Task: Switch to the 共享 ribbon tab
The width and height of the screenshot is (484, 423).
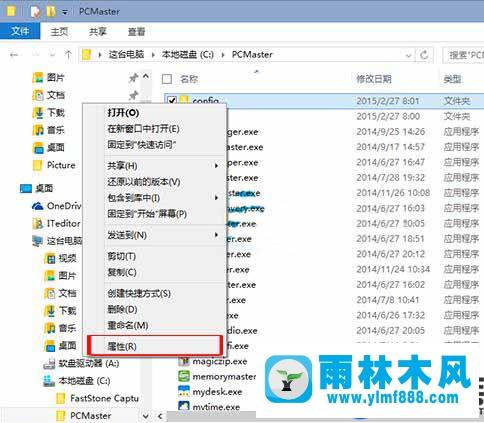Action: 98,32
